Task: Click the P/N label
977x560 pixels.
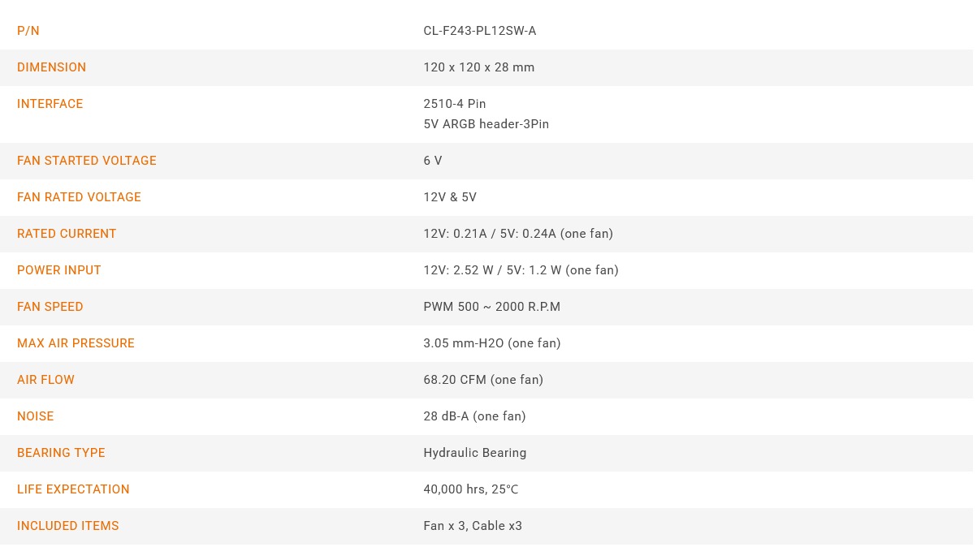Action: pos(28,31)
